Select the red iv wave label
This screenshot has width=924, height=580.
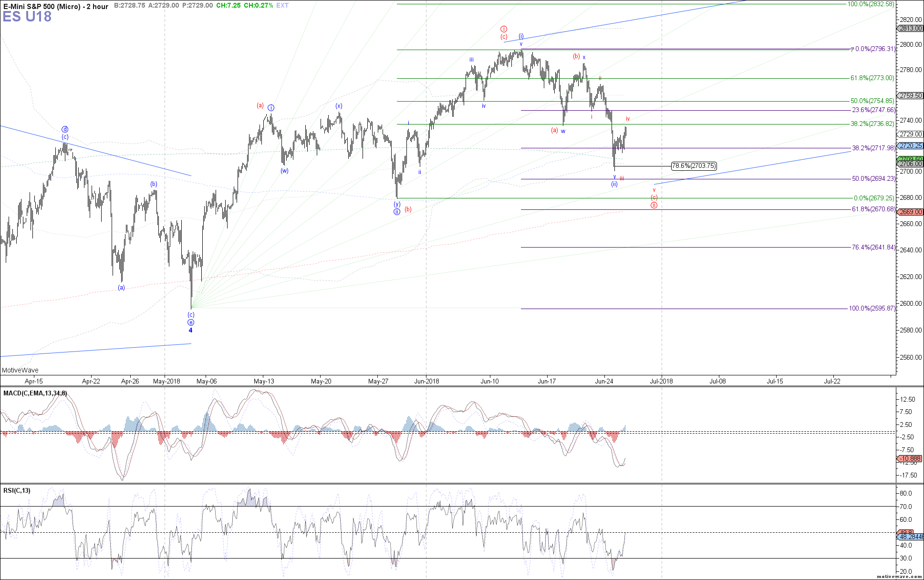(628, 119)
